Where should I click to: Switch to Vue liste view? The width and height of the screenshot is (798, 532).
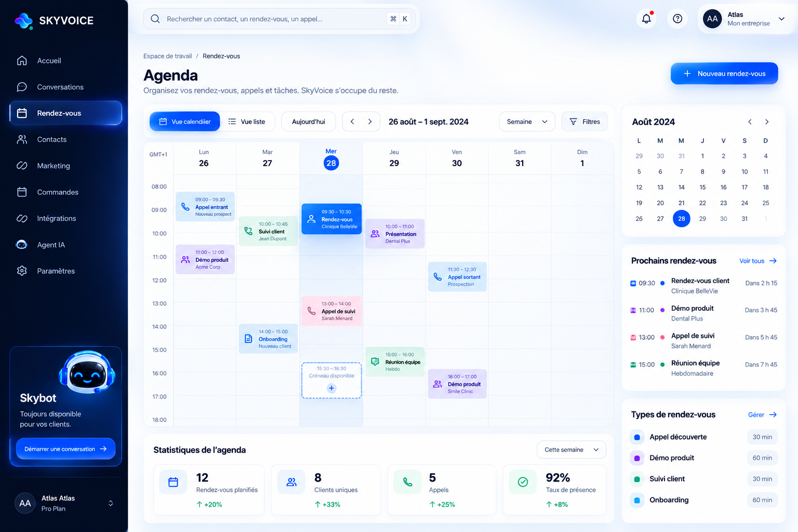point(247,122)
